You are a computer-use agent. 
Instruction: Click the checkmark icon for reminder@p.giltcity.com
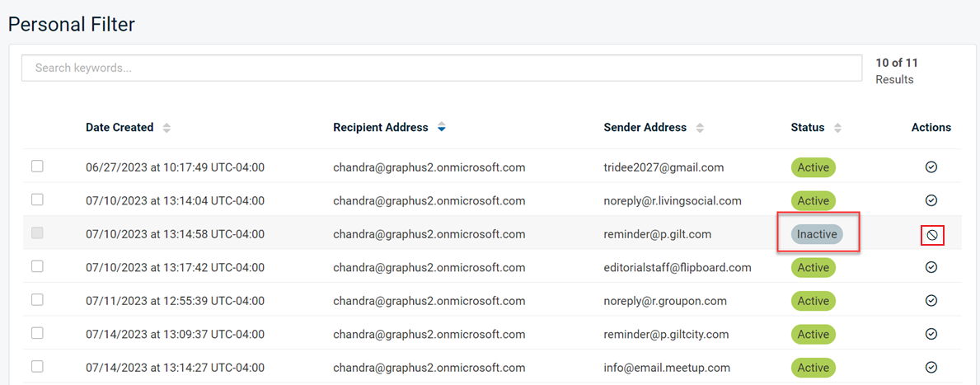pos(931,334)
